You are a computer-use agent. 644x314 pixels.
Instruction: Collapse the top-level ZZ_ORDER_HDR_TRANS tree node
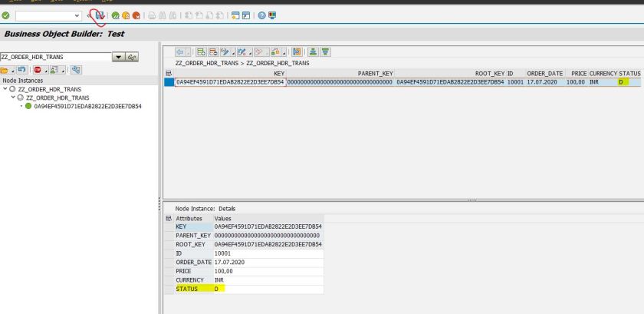[5, 89]
